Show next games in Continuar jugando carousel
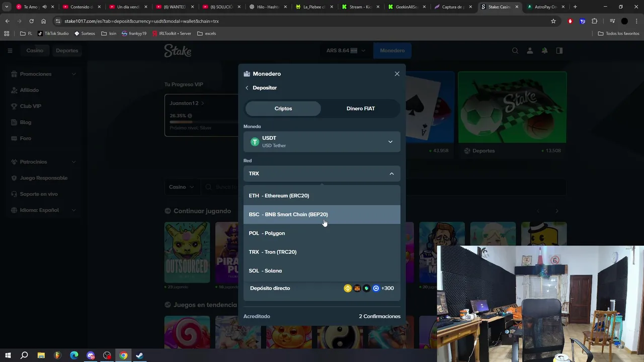 [x=556, y=211]
